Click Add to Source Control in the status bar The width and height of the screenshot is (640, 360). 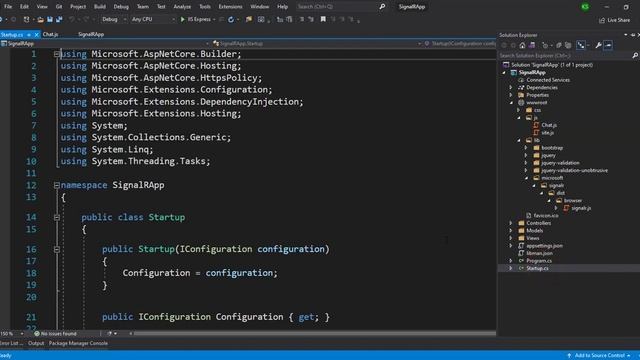(x=600, y=356)
